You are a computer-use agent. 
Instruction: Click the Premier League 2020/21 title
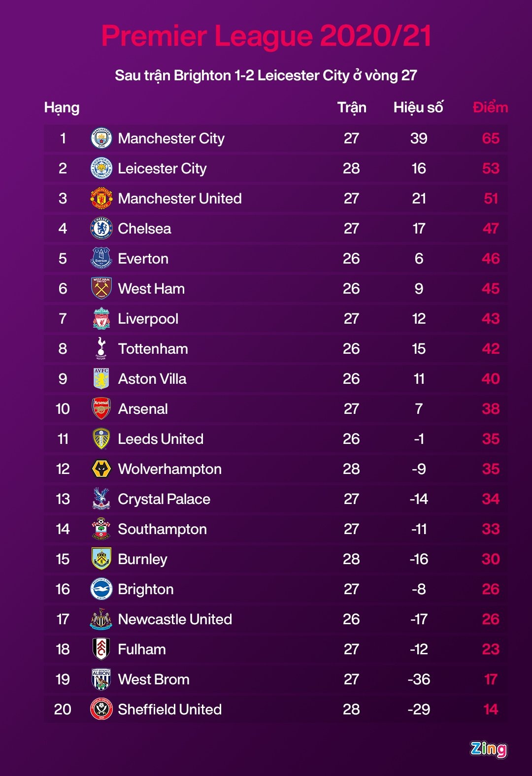pyautogui.click(x=266, y=36)
